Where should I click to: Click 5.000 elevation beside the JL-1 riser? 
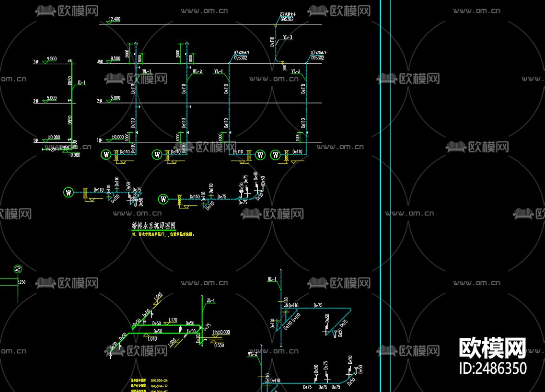pyautogui.click(x=51, y=98)
